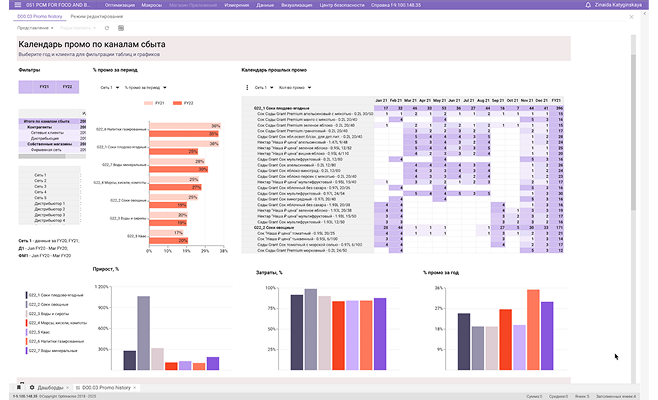Expand the Представление dropdown
The height and width of the screenshot is (400, 658).
(33, 28)
